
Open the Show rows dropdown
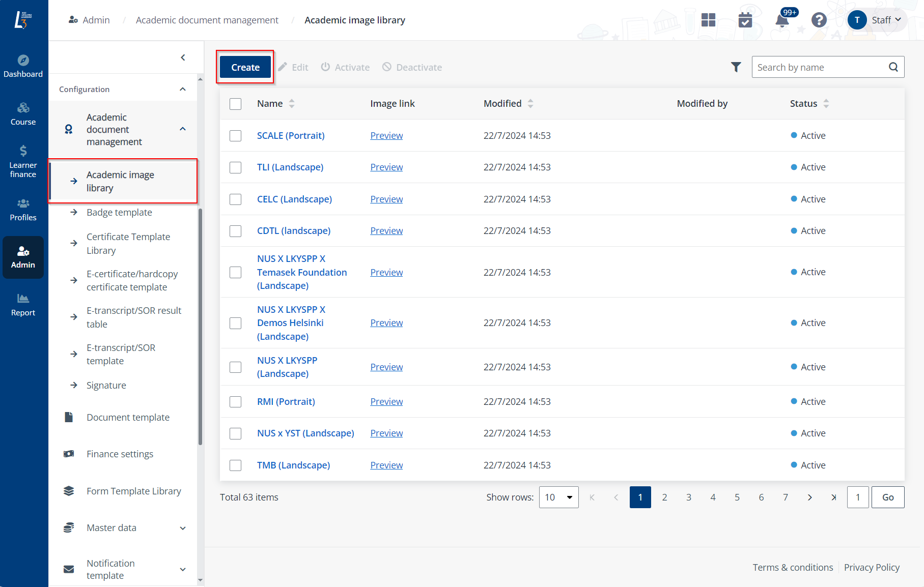click(558, 497)
